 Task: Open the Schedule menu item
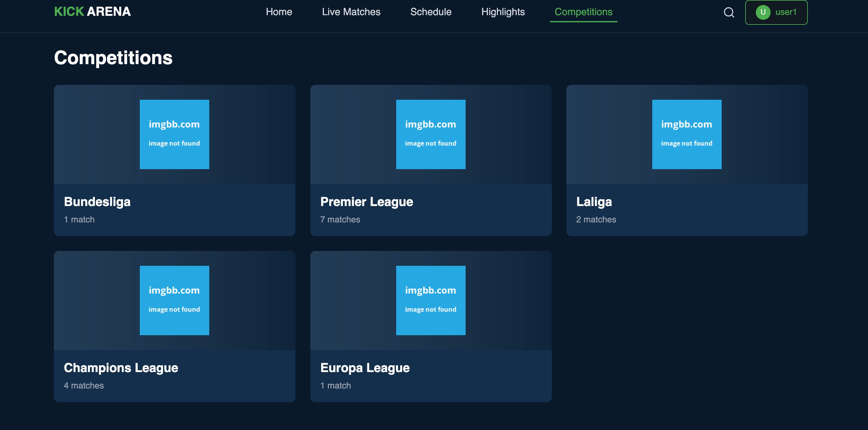tap(431, 12)
